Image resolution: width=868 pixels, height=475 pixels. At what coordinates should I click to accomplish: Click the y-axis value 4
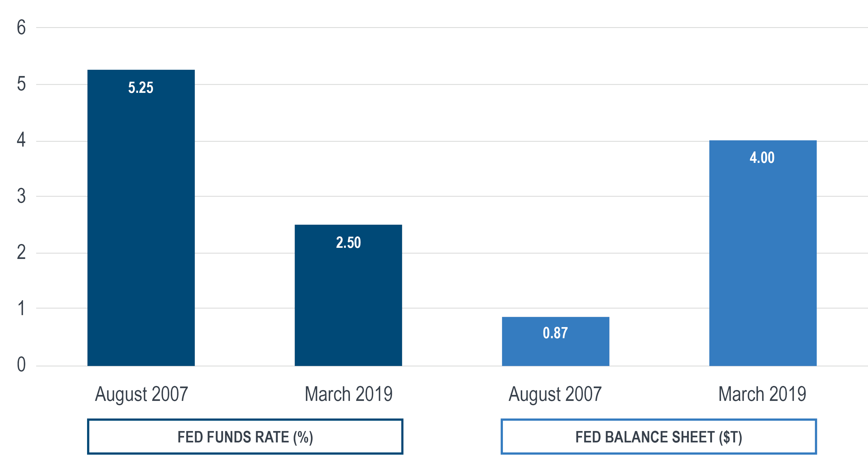pyautogui.click(x=21, y=140)
